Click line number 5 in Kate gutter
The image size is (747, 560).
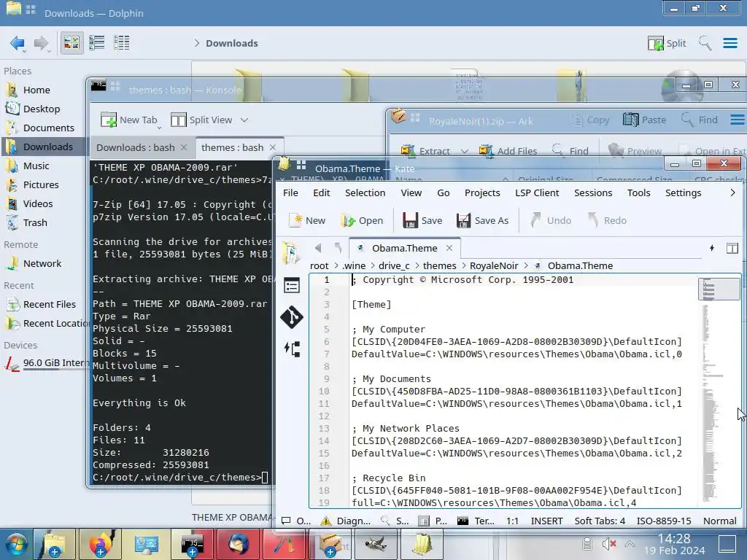(326, 329)
